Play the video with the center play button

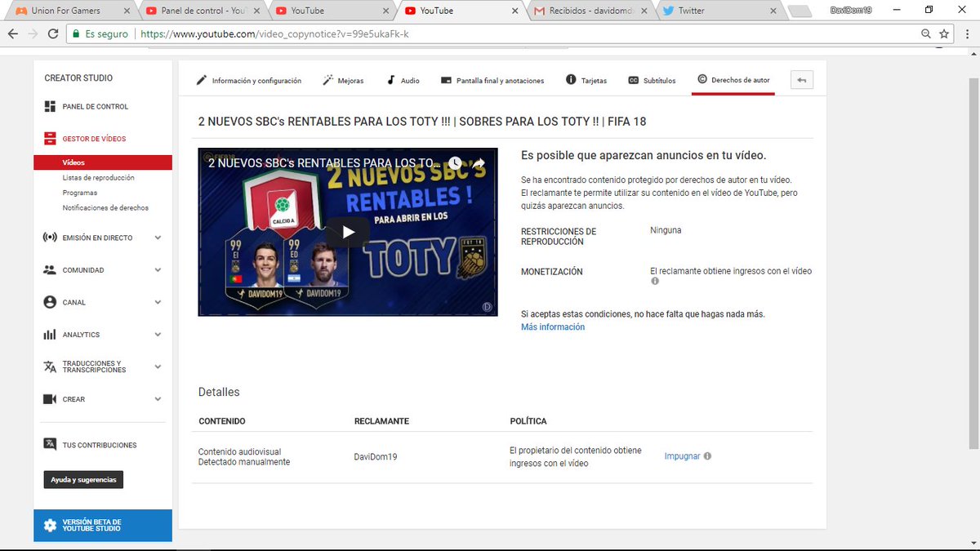pos(349,232)
